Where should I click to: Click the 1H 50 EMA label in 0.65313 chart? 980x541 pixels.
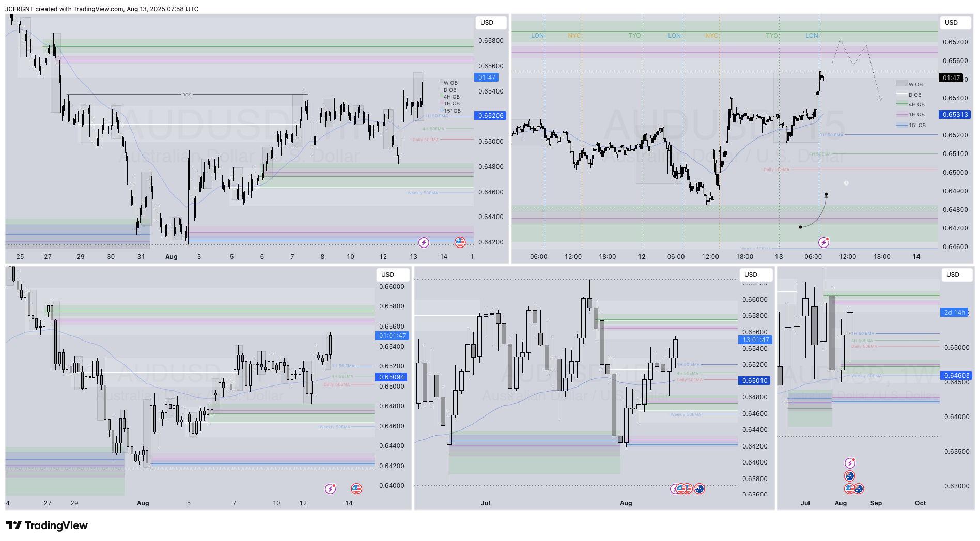(832, 135)
